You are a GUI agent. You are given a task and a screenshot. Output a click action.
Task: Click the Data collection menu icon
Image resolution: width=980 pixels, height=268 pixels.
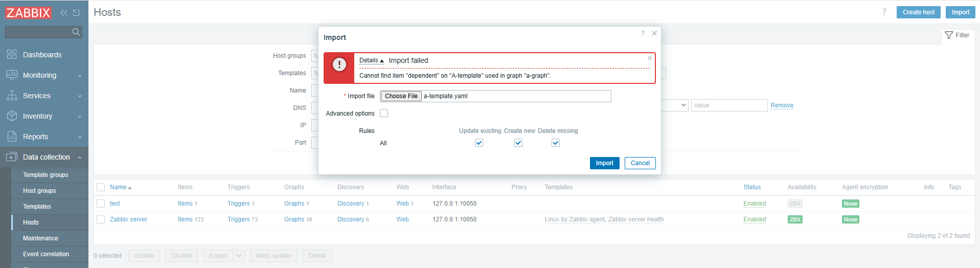pos(12,157)
